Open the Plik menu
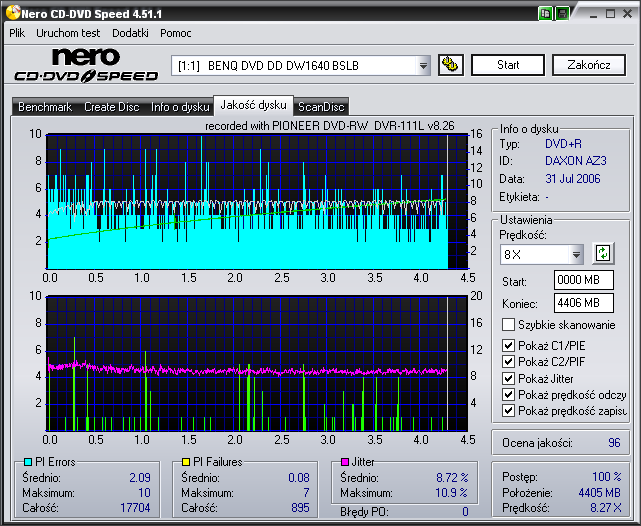Viewport: 641px width, 526px height. click(17, 33)
